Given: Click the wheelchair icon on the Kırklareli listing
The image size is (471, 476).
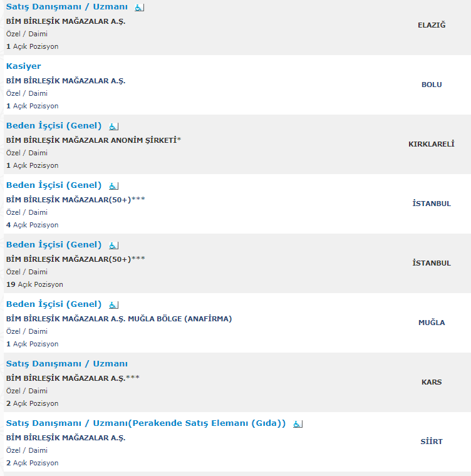Looking at the screenshot, I should pos(113,127).
